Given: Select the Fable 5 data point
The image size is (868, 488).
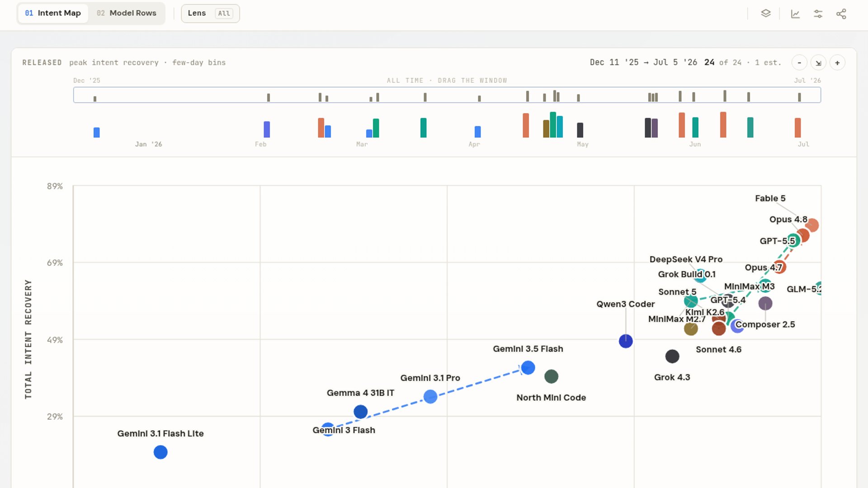Looking at the screenshot, I should 812,225.
